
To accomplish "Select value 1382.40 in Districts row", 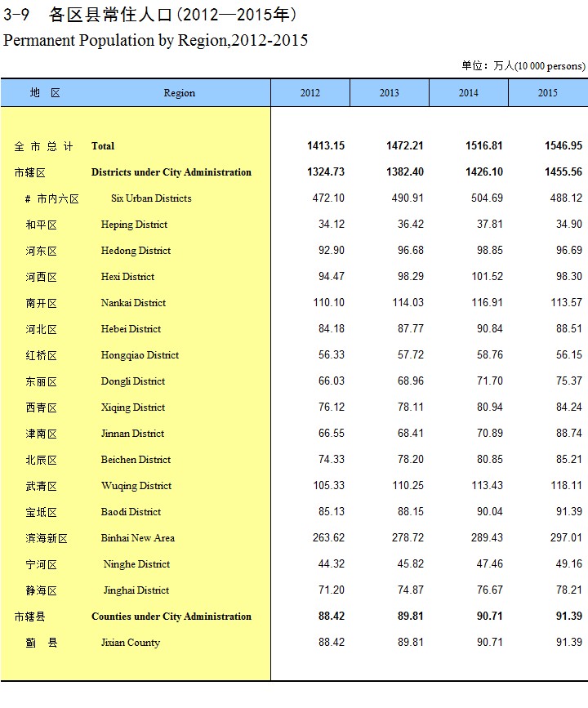I will pyautogui.click(x=404, y=171).
